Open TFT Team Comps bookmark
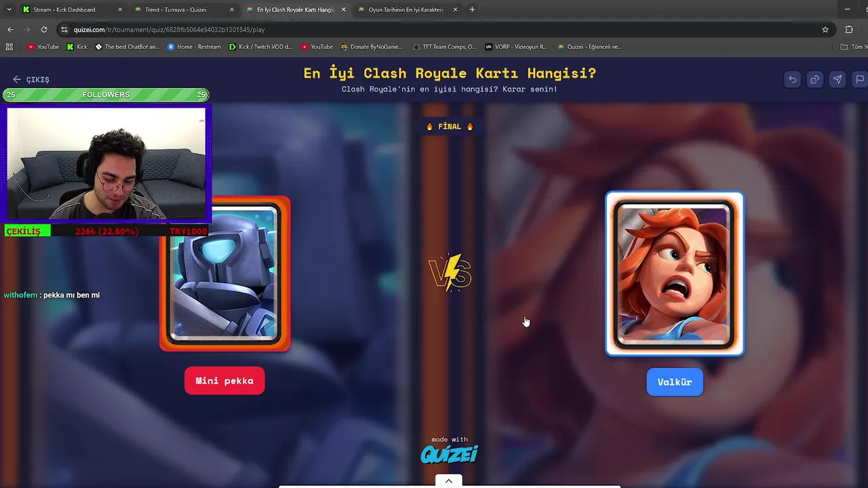 pos(444,47)
